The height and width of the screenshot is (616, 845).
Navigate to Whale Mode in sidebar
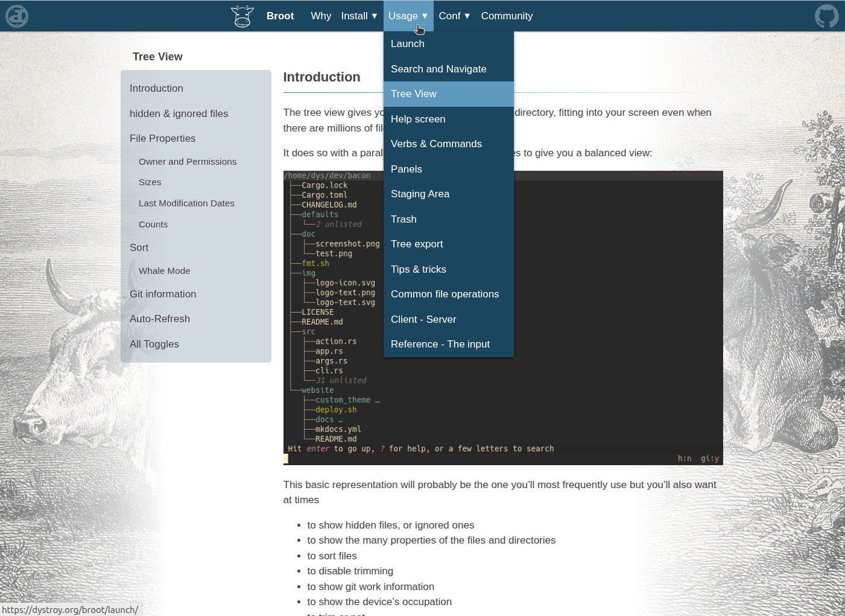coord(164,271)
